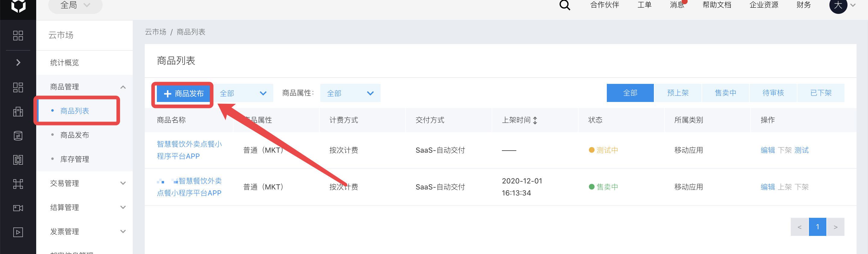Click the dashboard layout icon in dark sidebar
This screenshot has height=254, width=868.
pyautogui.click(x=18, y=87)
